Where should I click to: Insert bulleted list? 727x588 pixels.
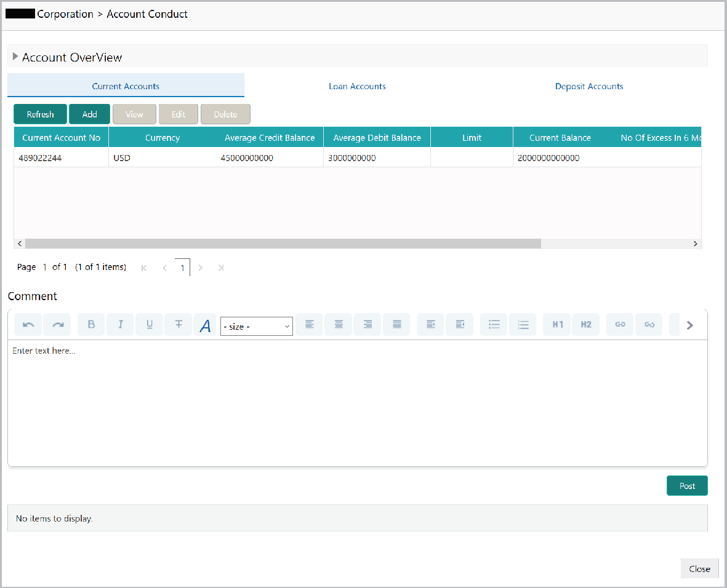click(x=494, y=324)
